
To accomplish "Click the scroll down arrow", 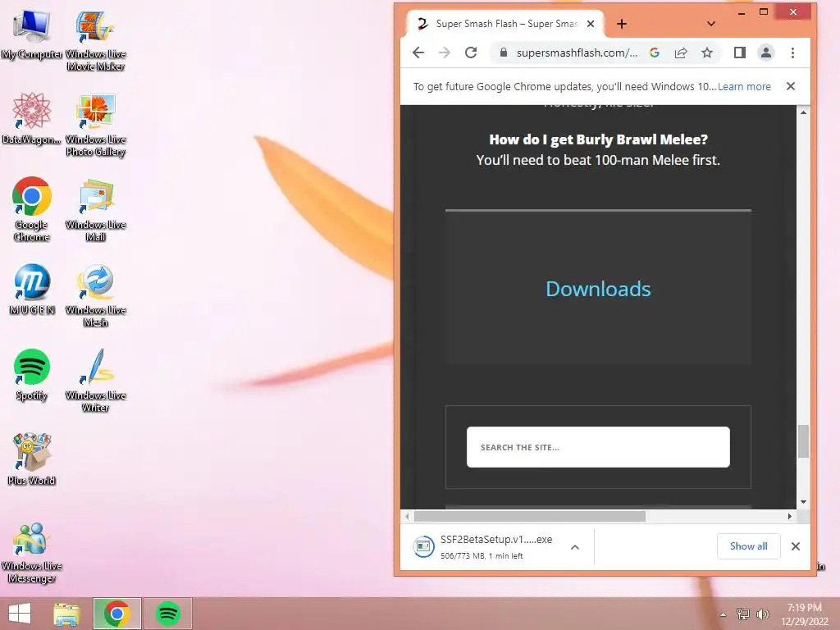I will (x=803, y=502).
